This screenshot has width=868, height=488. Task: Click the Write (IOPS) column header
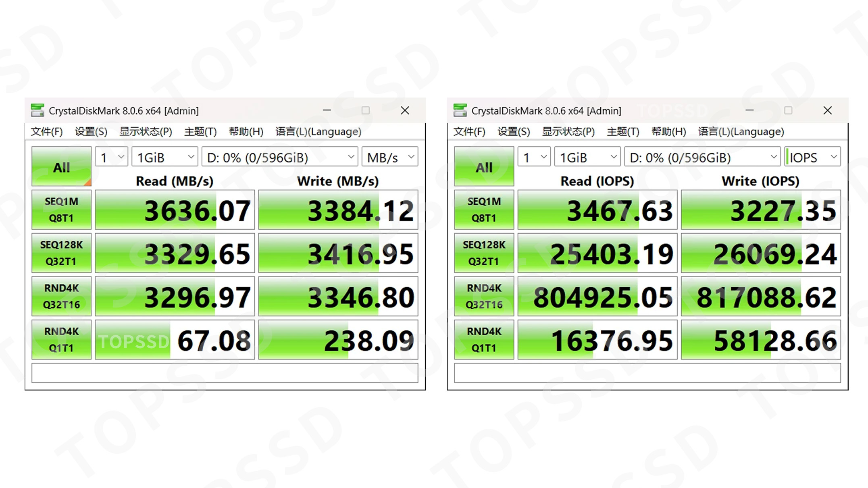(760, 181)
